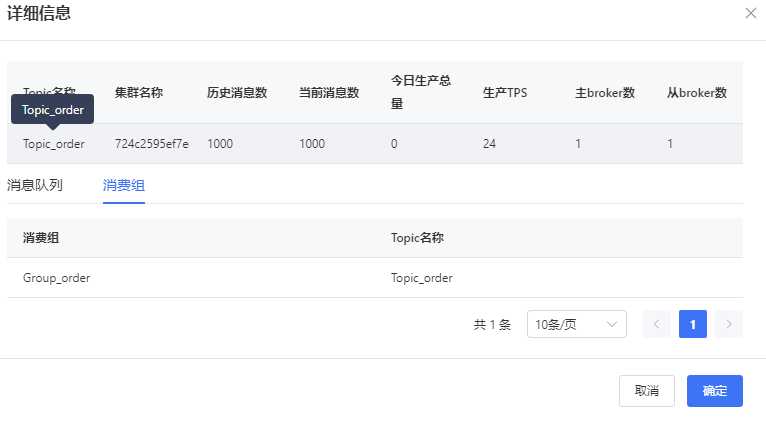Click the Topic_order cell in the top table
This screenshot has width=766, height=422.
[54, 144]
